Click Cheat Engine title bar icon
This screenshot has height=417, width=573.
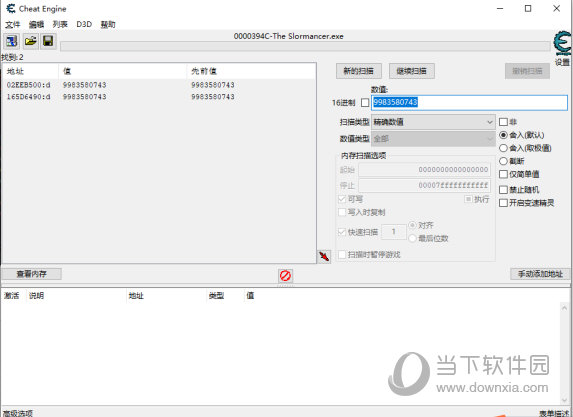(11, 9)
